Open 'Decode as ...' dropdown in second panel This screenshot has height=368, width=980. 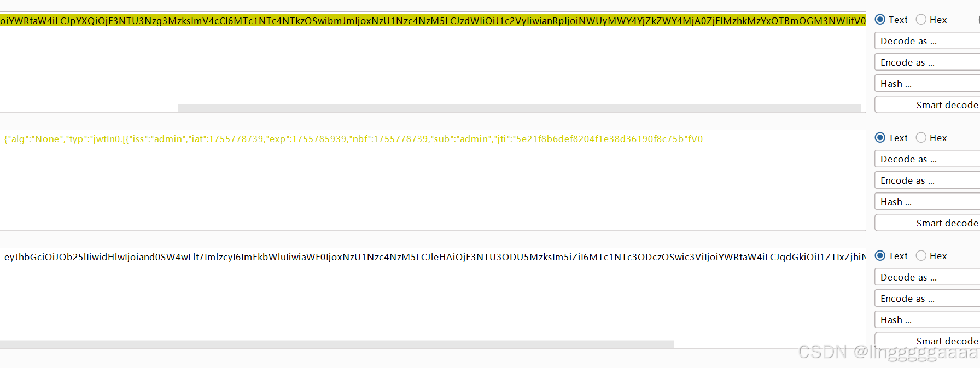(x=927, y=159)
